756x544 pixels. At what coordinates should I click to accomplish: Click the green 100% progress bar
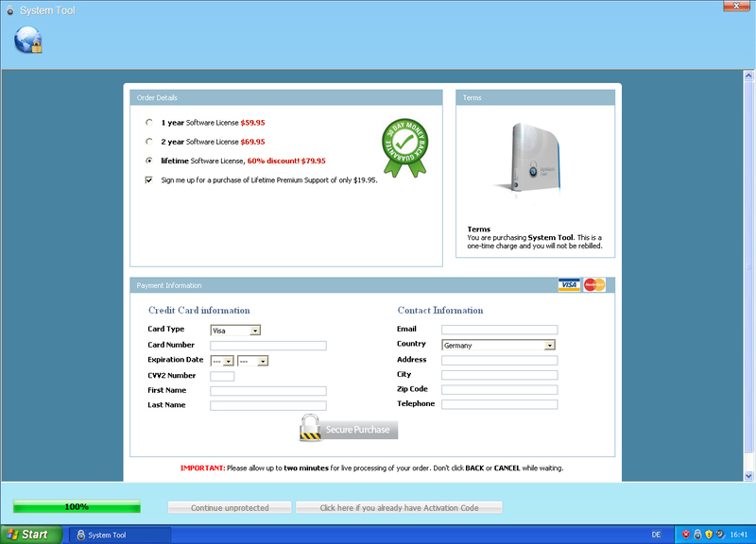pyautogui.click(x=77, y=507)
